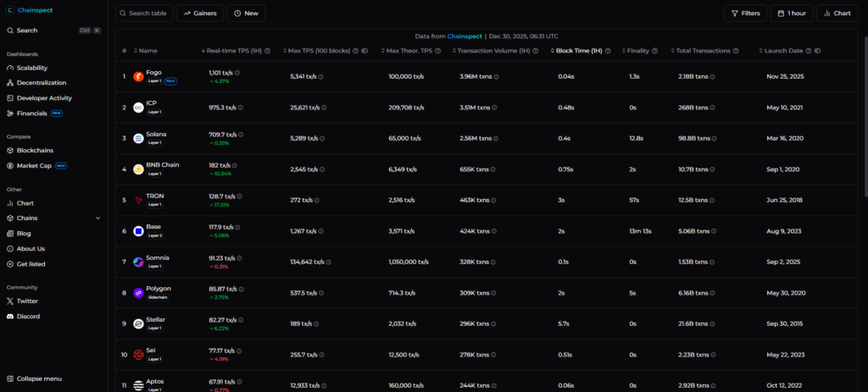Click the Search table input field
Screen dimensions: 868x392
[x=144, y=14]
